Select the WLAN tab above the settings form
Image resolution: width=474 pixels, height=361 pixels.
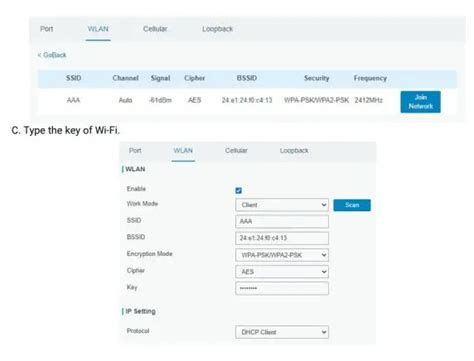(183, 150)
